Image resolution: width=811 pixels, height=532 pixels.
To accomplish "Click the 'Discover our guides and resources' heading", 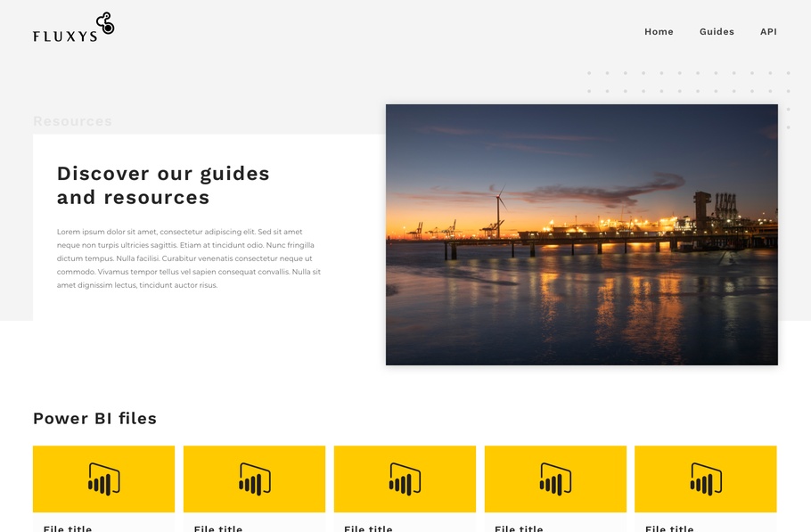I will pos(163,185).
